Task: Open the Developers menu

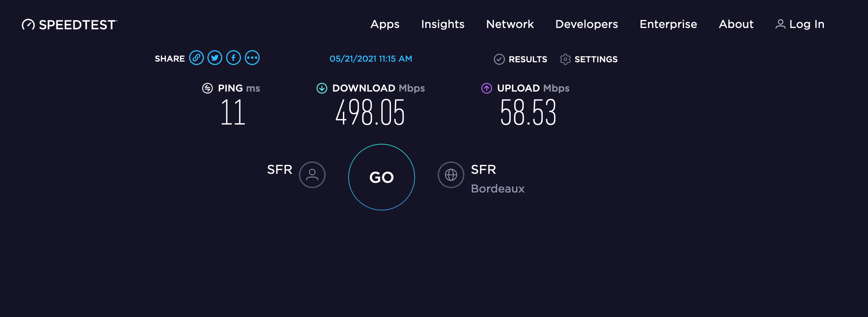Action: point(586,24)
